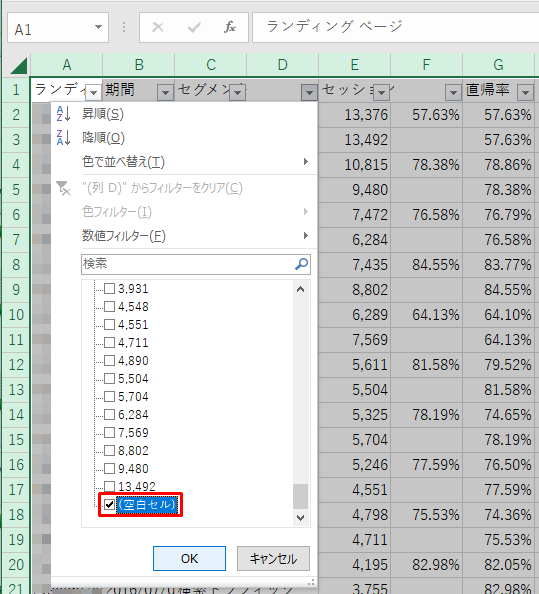Click the ascending sort A-Z icon
Image resolution: width=539 pixels, height=594 pixels.
[x=63, y=114]
